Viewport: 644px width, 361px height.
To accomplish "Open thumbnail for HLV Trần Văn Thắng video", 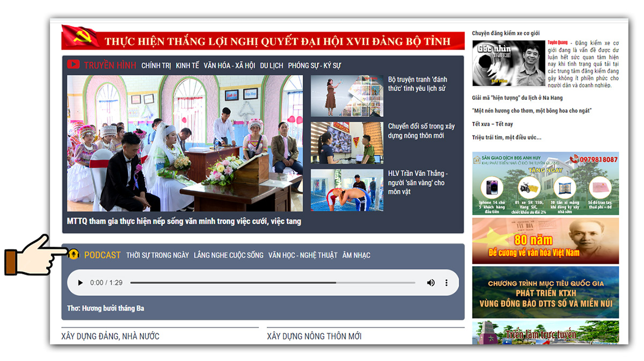I will click(347, 190).
